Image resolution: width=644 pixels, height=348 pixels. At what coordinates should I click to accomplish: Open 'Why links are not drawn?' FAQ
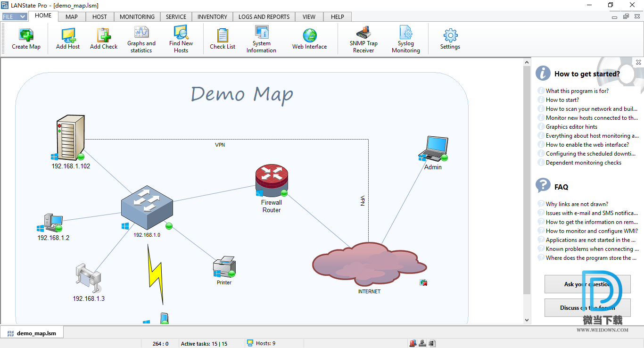coord(577,204)
